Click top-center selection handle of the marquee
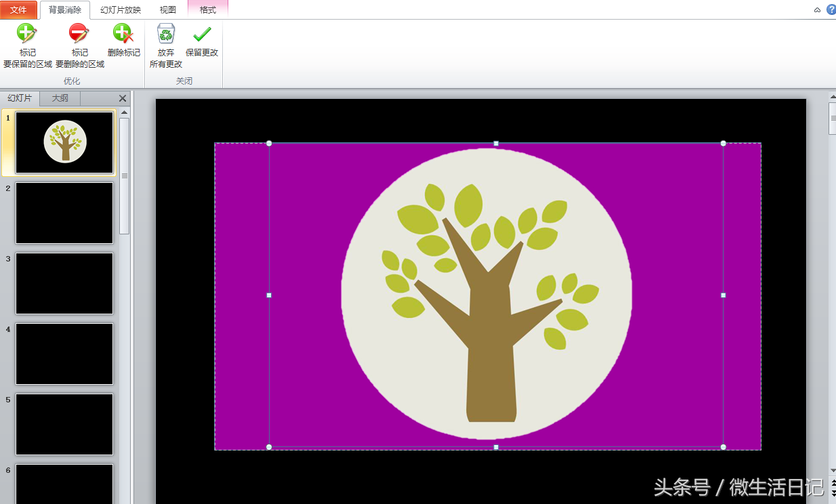 tap(496, 143)
